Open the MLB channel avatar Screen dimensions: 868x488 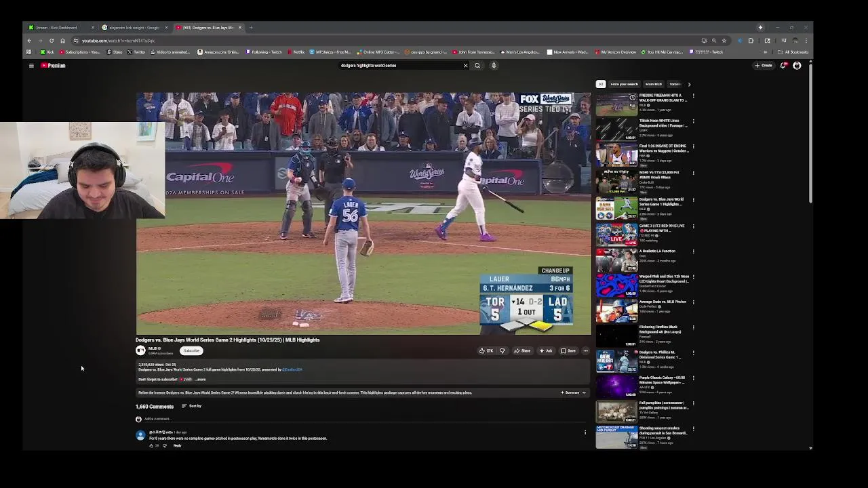140,350
